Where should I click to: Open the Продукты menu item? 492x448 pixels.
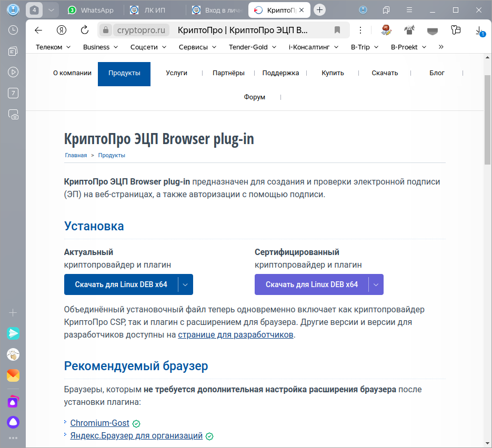[x=124, y=74]
